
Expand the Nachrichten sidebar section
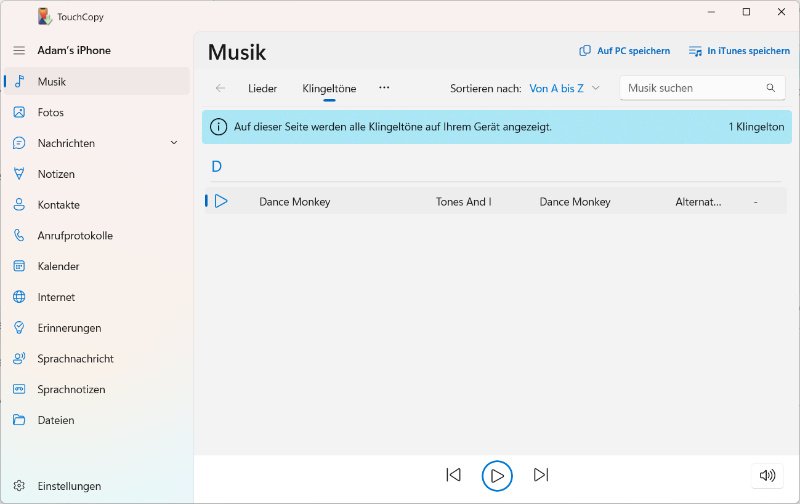click(x=174, y=144)
